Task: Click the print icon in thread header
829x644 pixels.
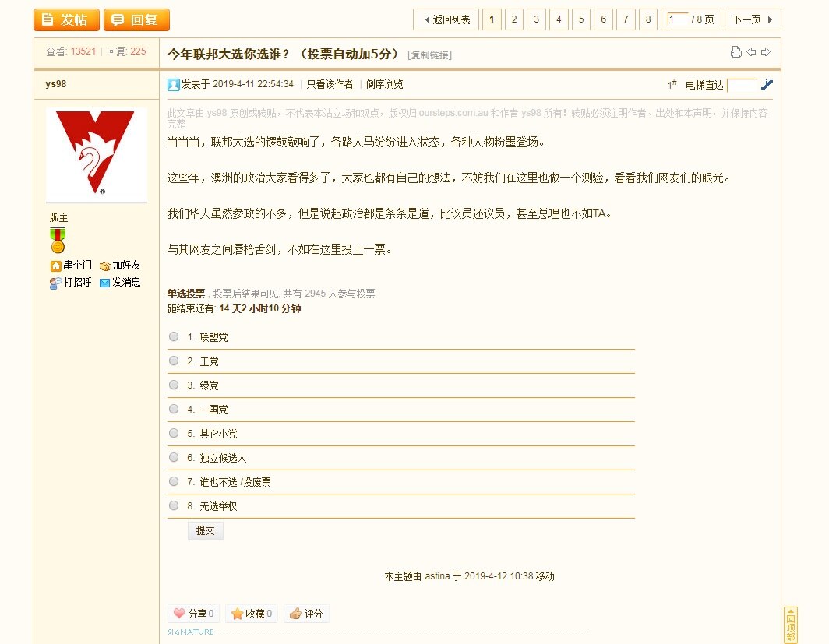Action: click(736, 52)
